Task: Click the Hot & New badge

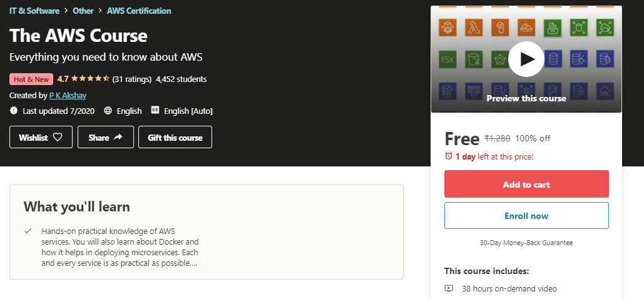Action: [x=31, y=79]
